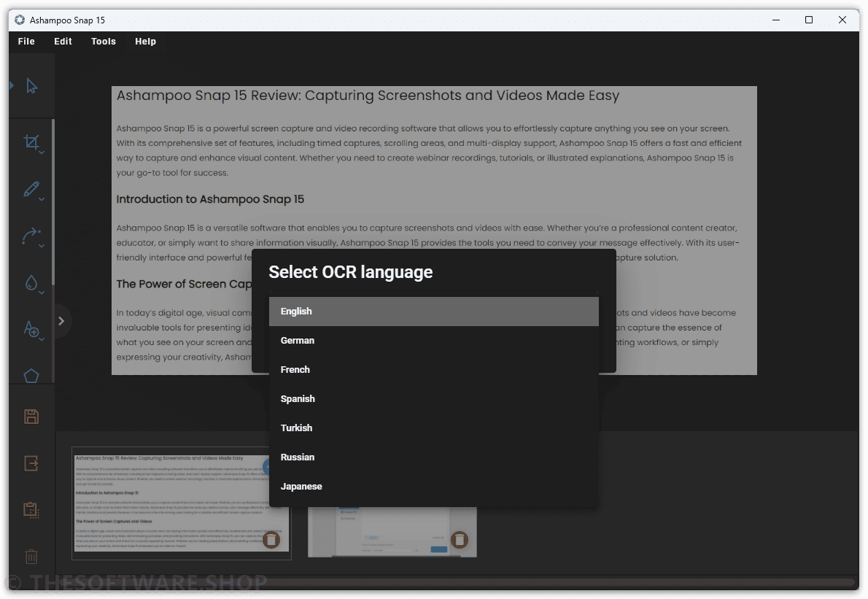The width and height of the screenshot is (868, 599).
Task: Delete the first capture thumbnail via trash
Action: pos(271,539)
